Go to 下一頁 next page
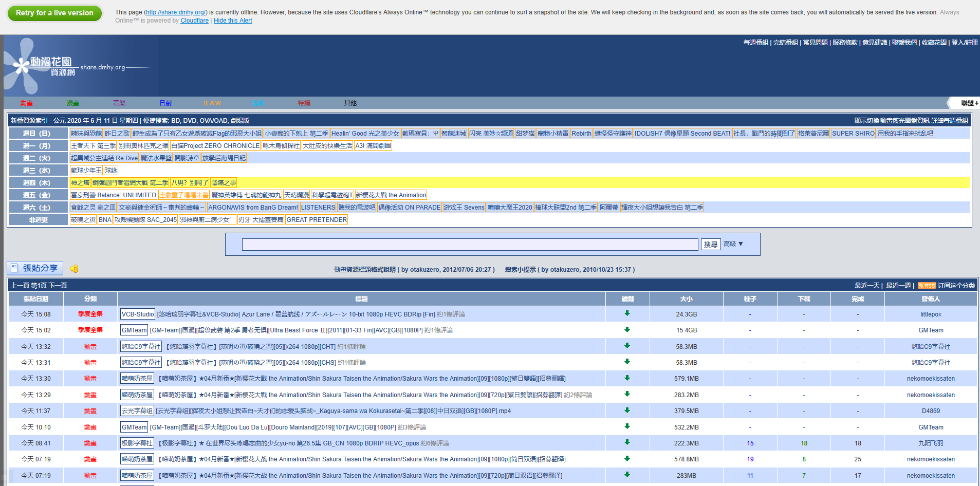 click(58, 286)
